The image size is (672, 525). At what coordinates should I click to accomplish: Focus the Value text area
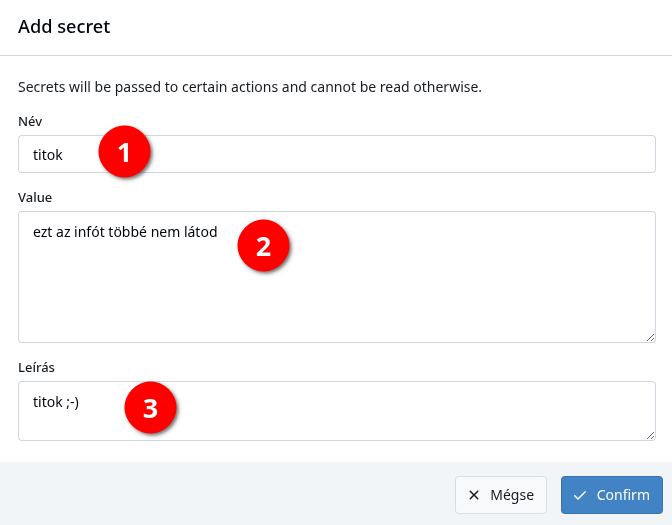pos(337,277)
